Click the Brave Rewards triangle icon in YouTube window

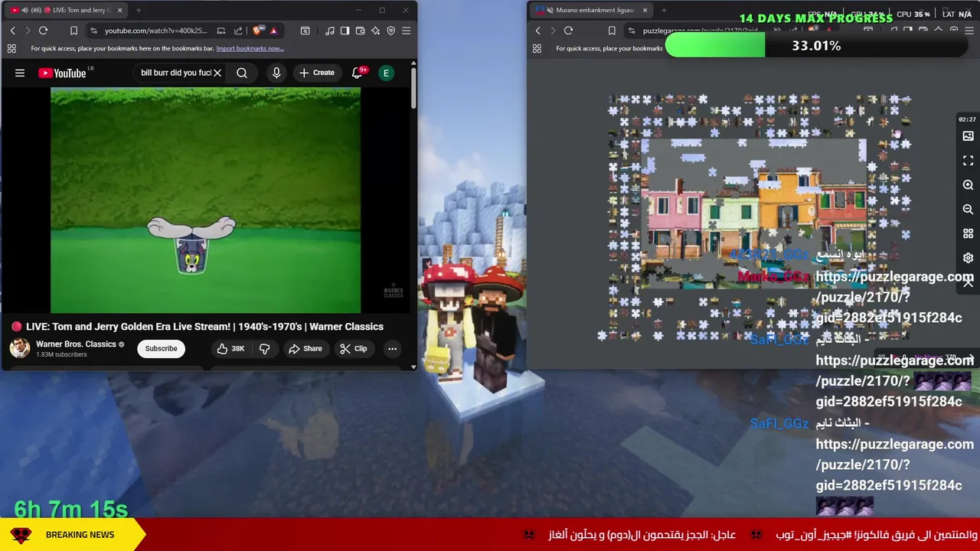point(273,31)
